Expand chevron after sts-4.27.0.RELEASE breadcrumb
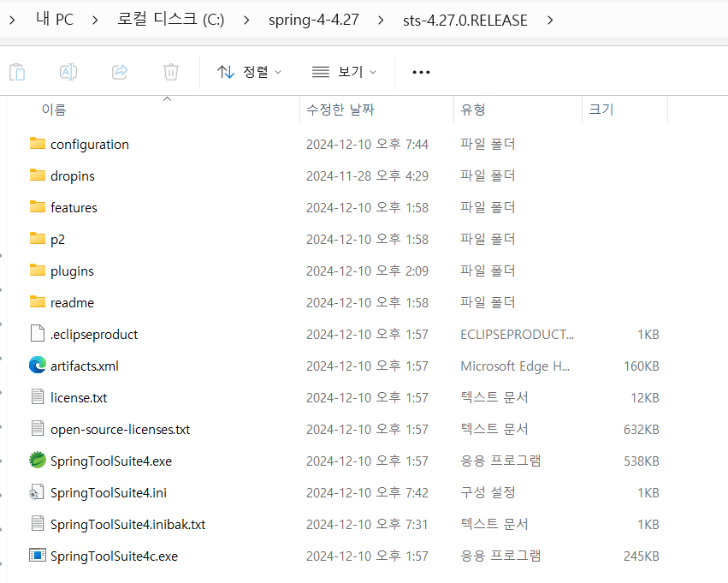Image resolution: width=728 pixels, height=583 pixels. pyautogui.click(x=550, y=20)
